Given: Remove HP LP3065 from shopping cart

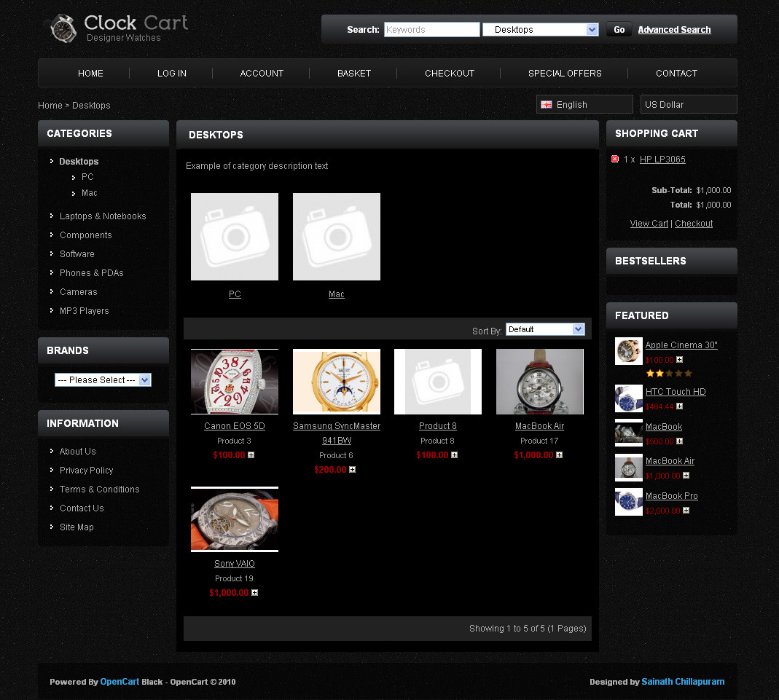Looking at the screenshot, I should tap(614, 159).
